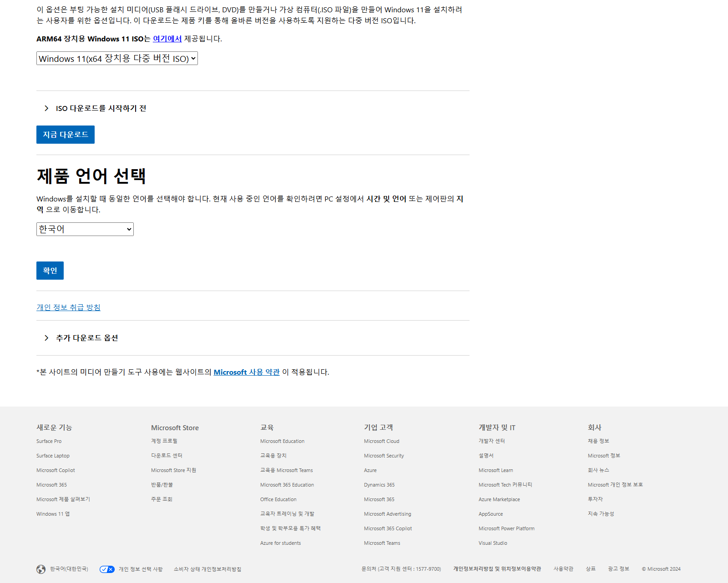
Task: Open the 한국어 product language dropdown
Action: 85,229
